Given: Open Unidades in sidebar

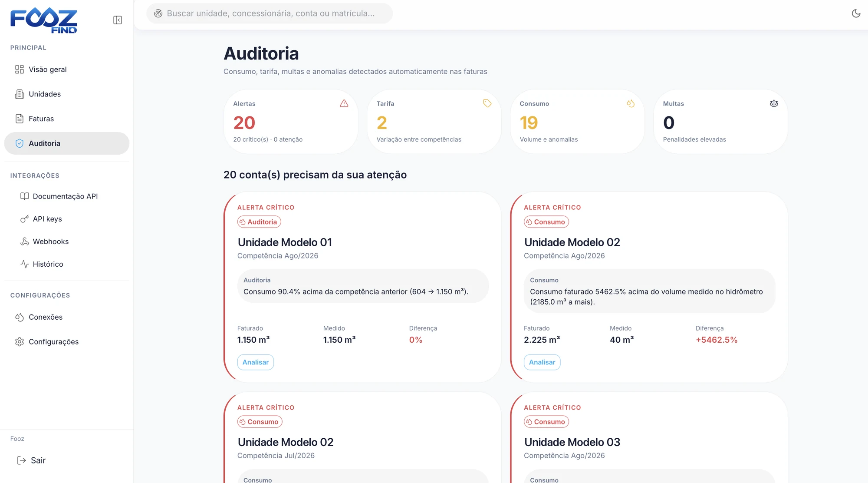Looking at the screenshot, I should coord(67,94).
